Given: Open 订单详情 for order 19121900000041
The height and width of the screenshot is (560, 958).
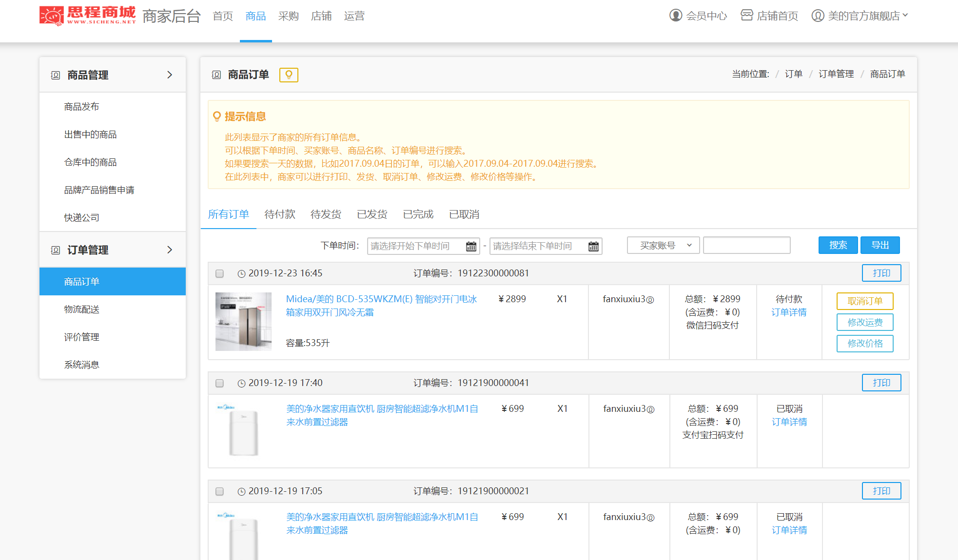Looking at the screenshot, I should pos(789,422).
